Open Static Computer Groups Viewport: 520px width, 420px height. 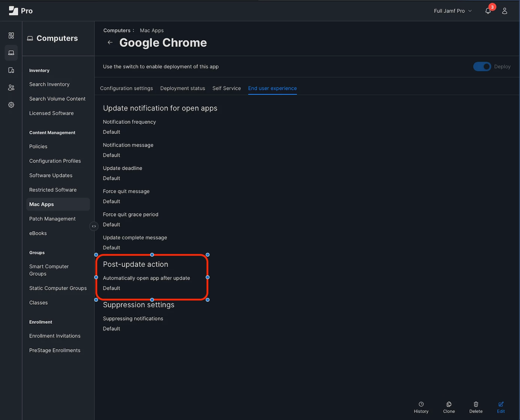(x=58, y=288)
